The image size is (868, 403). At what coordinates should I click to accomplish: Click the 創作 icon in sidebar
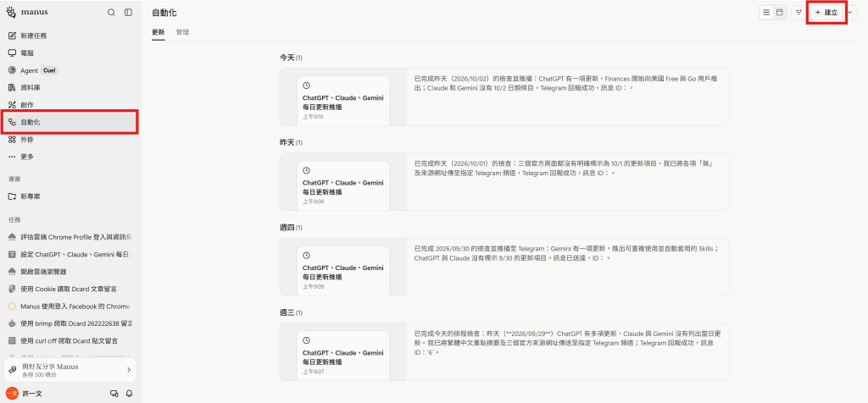12,104
